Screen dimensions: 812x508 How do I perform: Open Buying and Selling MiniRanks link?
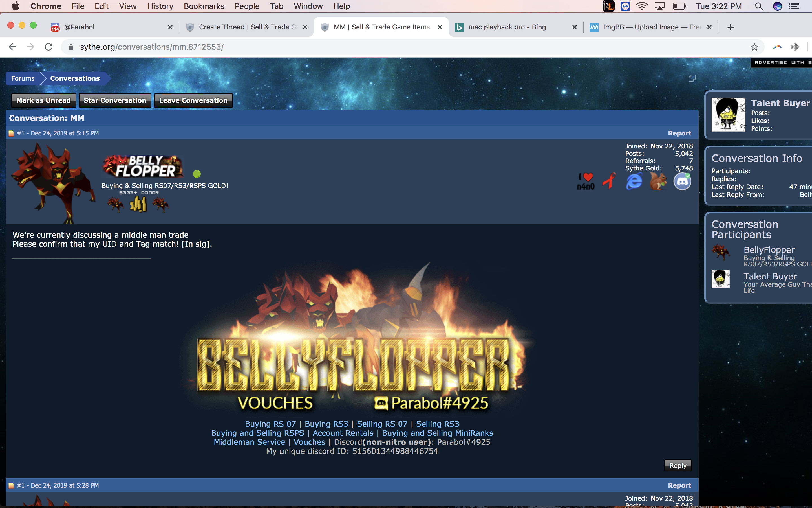tap(438, 433)
